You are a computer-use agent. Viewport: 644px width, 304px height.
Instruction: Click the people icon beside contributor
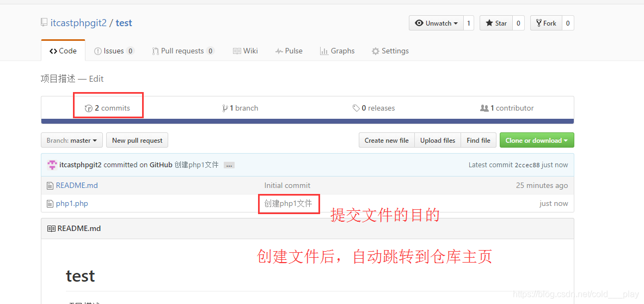coord(484,108)
